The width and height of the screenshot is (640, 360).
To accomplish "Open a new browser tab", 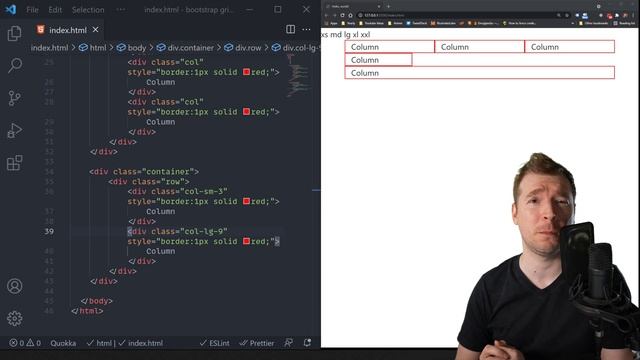I will click(388, 6).
